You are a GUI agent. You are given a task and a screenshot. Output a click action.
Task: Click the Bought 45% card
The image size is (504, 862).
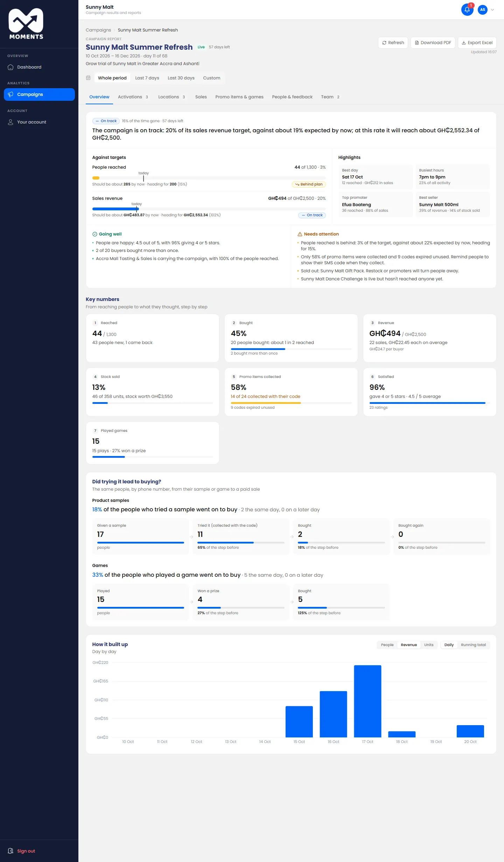(x=291, y=338)
